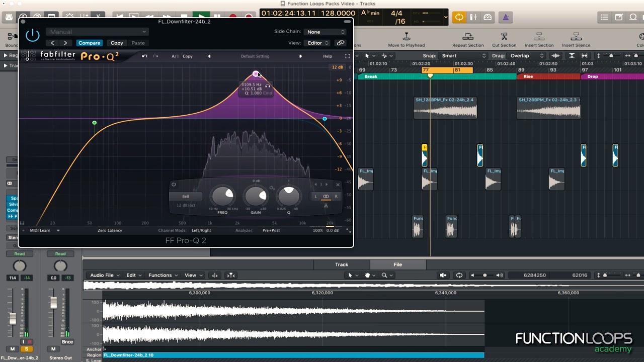Viewport: 644px width, 362px height.
Task: Open the editor Edit menu
Action: click(134, 275)
